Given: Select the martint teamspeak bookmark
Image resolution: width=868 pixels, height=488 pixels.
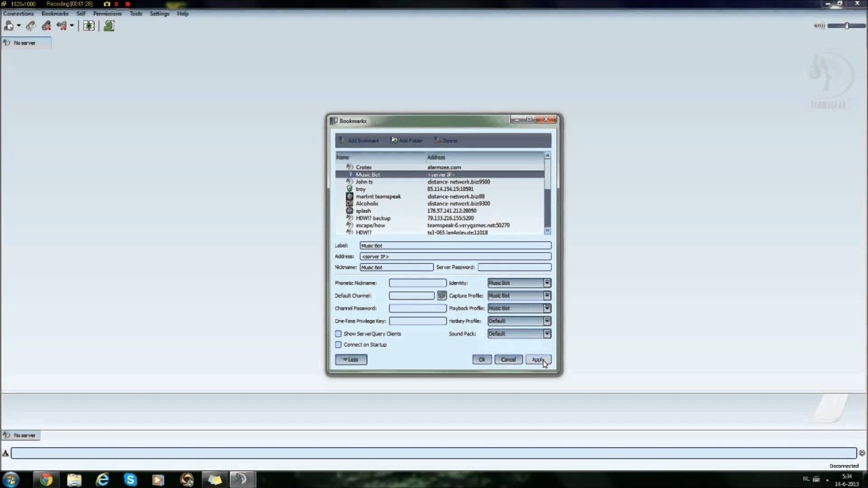Looking at the screenshot, I should pos(439,197).
